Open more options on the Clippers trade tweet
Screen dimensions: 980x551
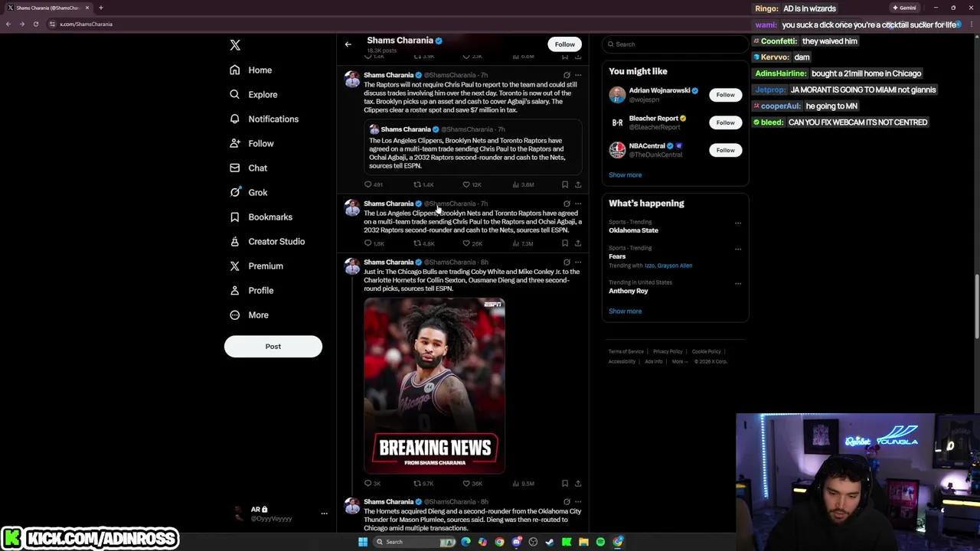pyautogui.click(x=578, y=204)
